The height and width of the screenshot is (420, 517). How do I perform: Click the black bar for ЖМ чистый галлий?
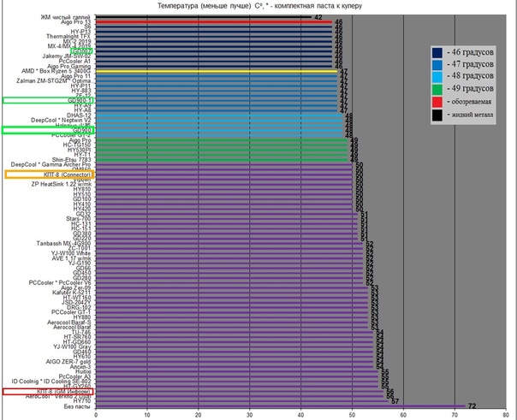coord(204,17)
